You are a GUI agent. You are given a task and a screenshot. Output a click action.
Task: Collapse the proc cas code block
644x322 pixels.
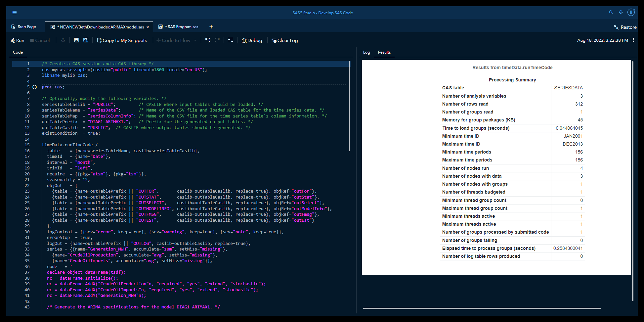coord(34,87)
